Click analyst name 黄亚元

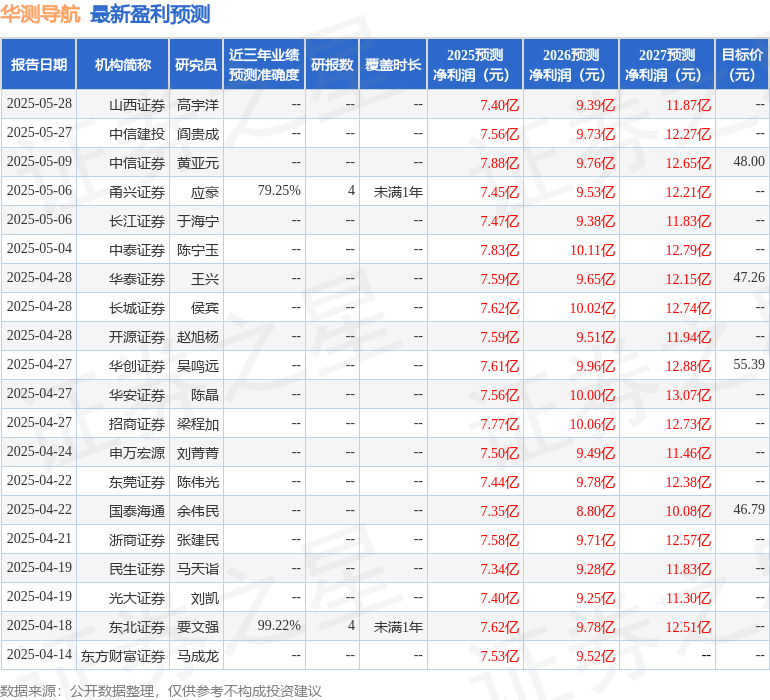[x=198, y=162]
